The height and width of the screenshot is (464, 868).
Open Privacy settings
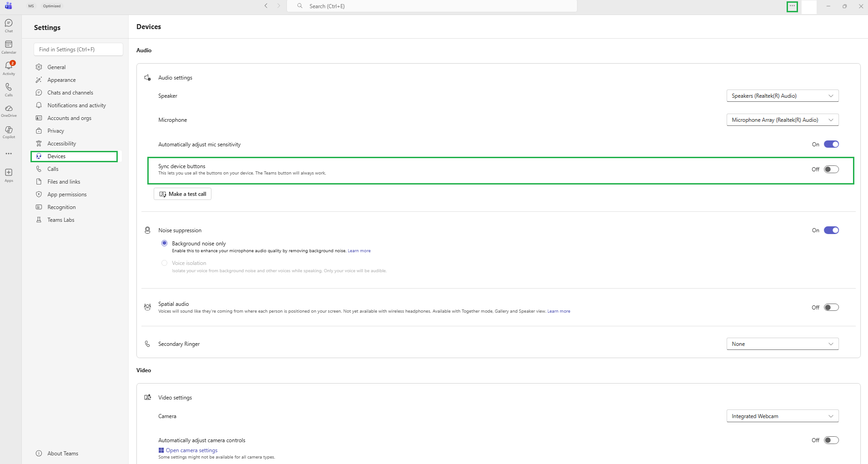(x=76, y=131)
